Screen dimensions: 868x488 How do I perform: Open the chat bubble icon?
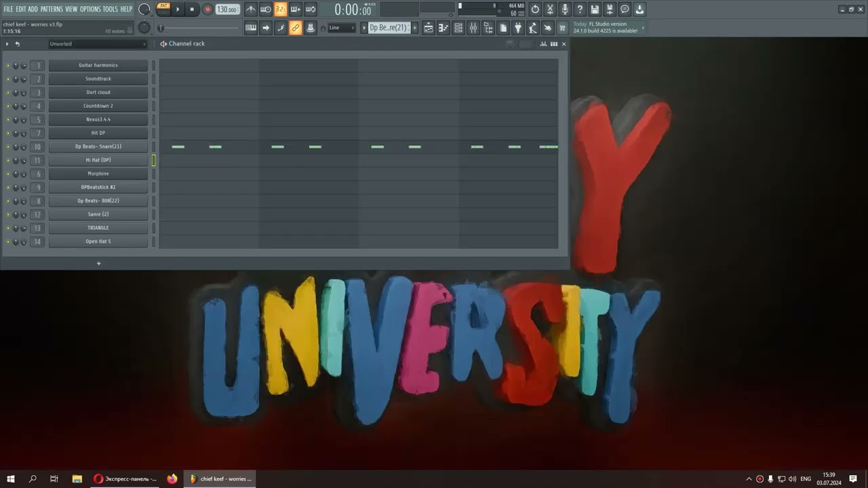click(x=625, y=9)
